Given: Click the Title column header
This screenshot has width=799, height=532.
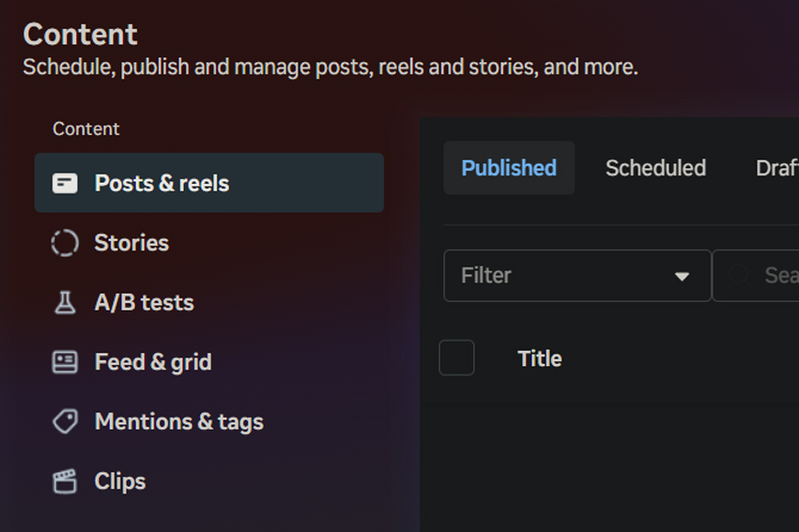Looking at the screenshot, I should click(540, 358).
